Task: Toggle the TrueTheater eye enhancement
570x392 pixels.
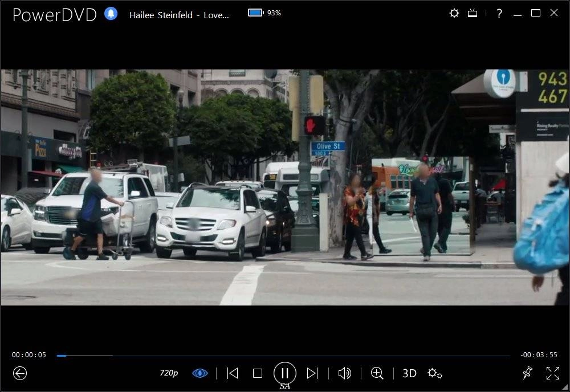Action: 199,373
